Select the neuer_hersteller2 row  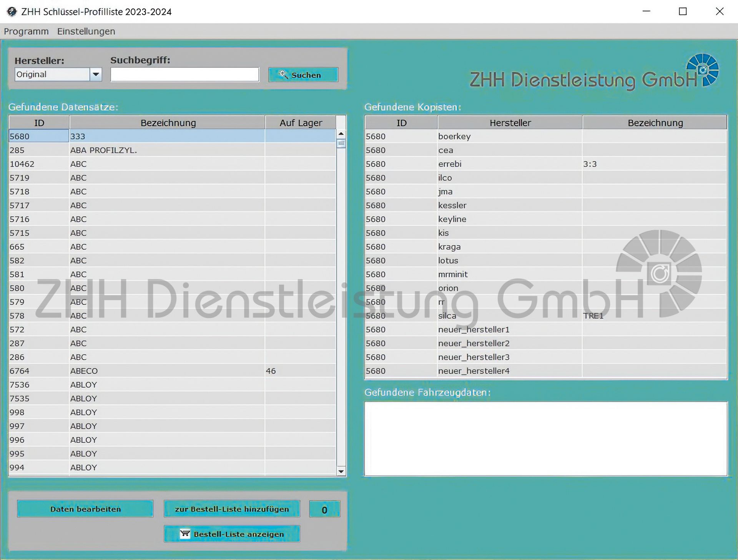546,344
